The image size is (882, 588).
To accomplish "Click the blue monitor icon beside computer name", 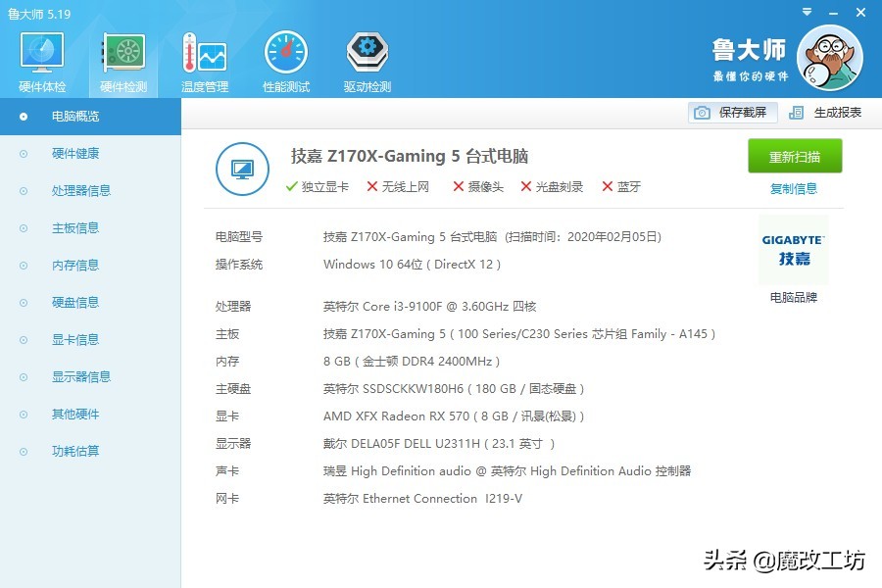I will pos(242,169).
